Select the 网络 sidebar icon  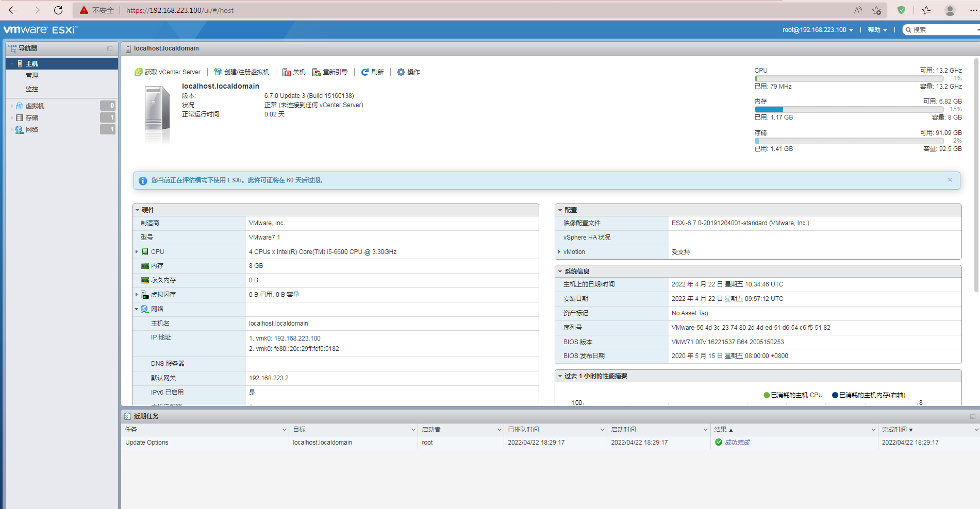(x=19, y=129)
